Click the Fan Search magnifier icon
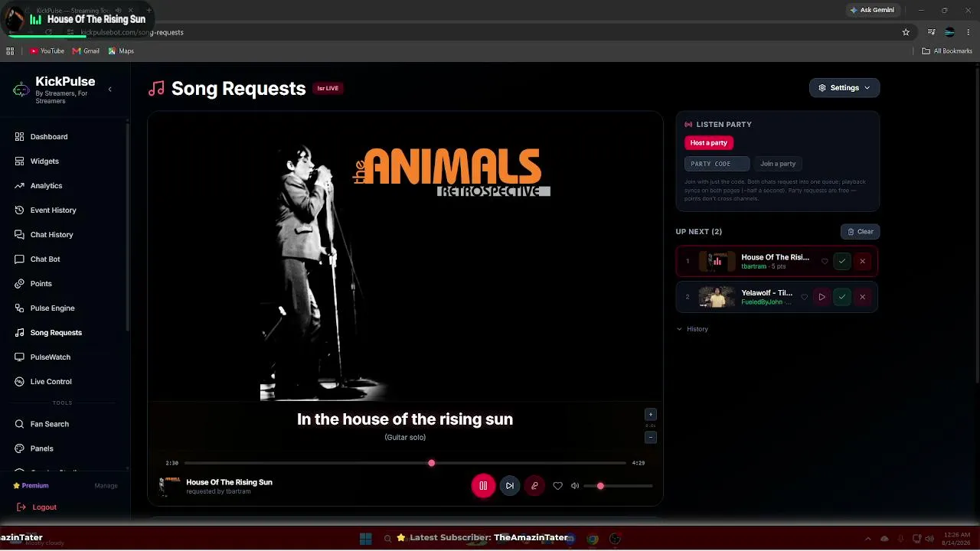This screenshot has width=980, height=551. point(20,424)
